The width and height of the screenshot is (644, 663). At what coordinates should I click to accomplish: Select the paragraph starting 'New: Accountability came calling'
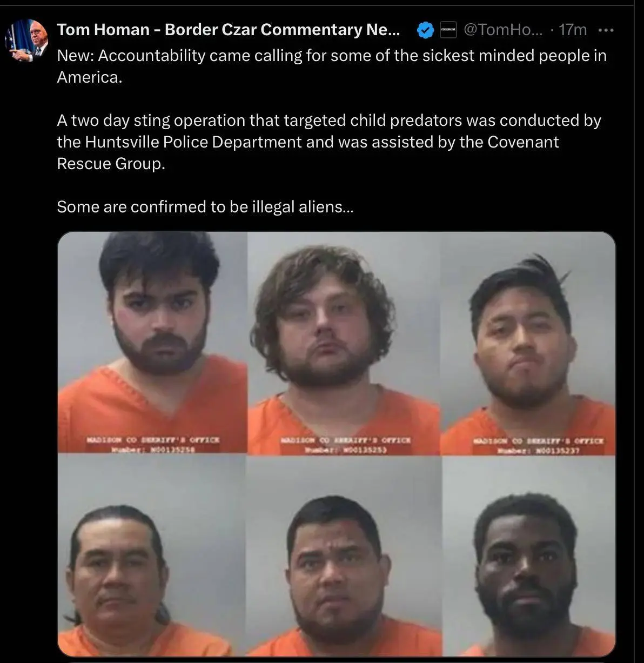(x=332, y=66)
